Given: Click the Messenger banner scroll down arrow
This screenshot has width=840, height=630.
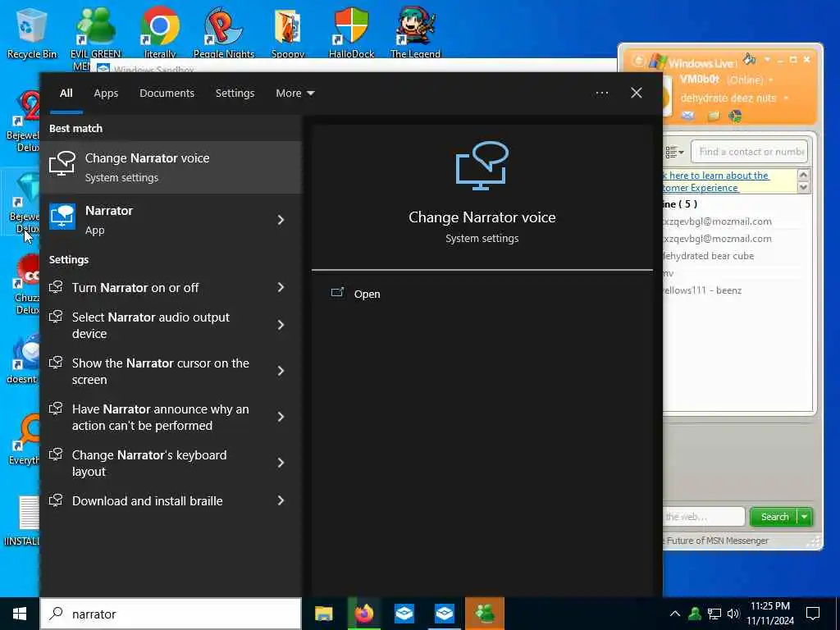Looking at the screenshot, I should click(x=803, y=187).
